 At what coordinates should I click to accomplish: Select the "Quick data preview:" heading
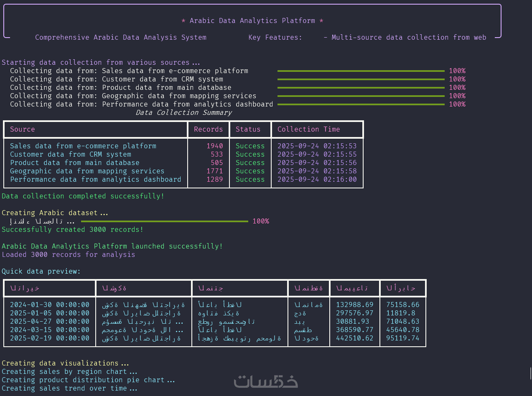[41, 272]
